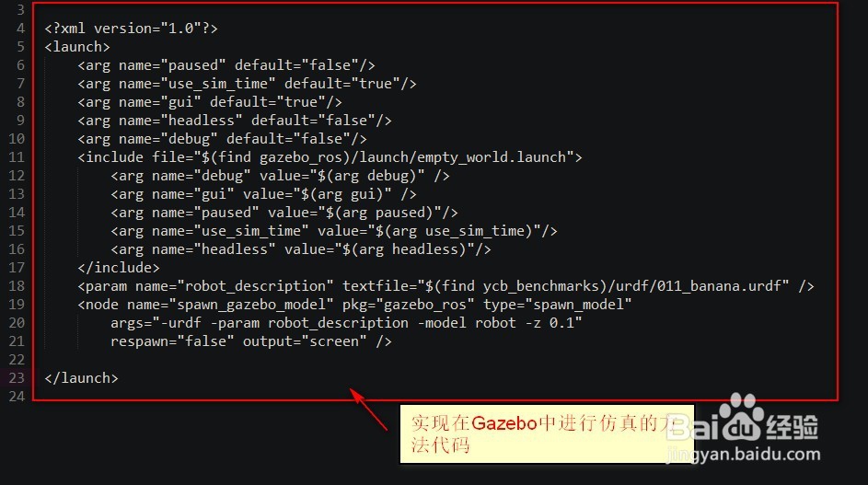Click the jingyan.baidu.com link text
Image resolution: width=868 pixels, height=485 pixels.
point(744,454)
